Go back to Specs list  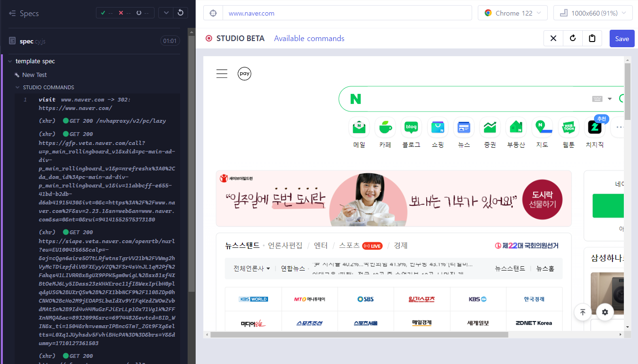click(24, 13)
